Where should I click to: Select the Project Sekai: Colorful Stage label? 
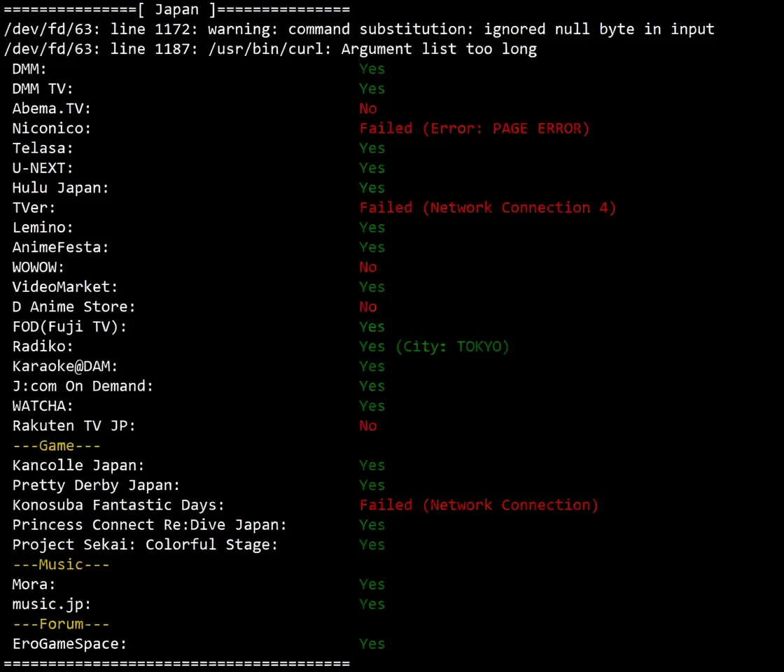click(x=145, y=545)
